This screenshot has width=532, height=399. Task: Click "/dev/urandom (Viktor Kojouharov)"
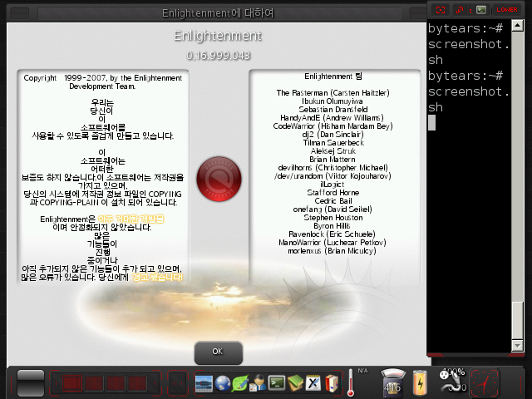(332, 176)
